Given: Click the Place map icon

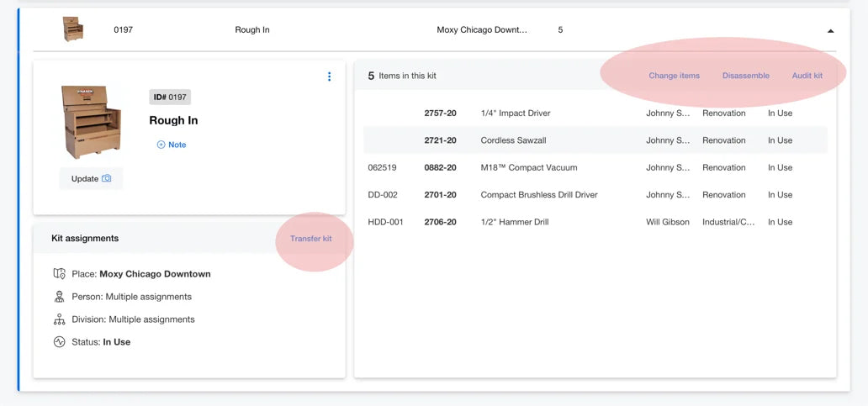Looking at the screenshot, I should [x=59, y=274].
